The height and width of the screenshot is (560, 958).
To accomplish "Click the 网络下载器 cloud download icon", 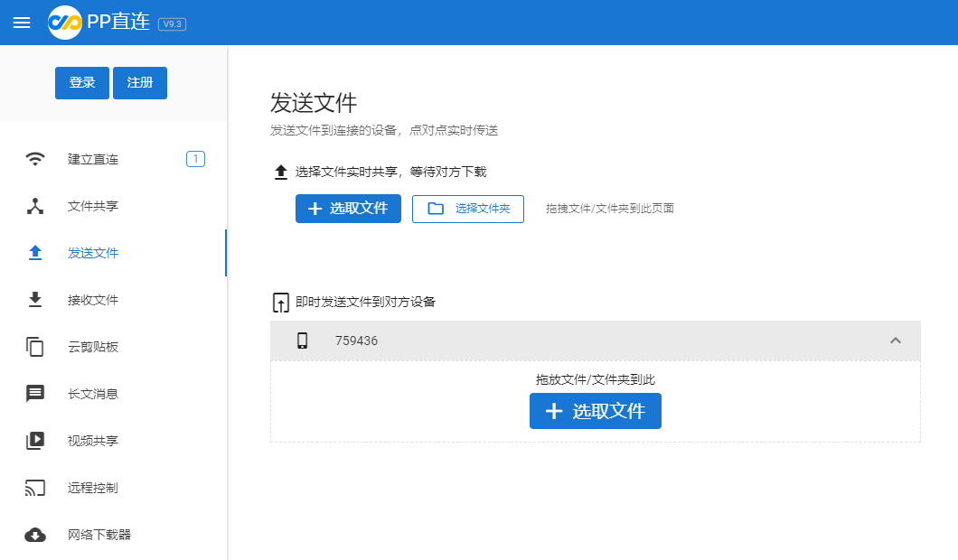I will [34, 535].
